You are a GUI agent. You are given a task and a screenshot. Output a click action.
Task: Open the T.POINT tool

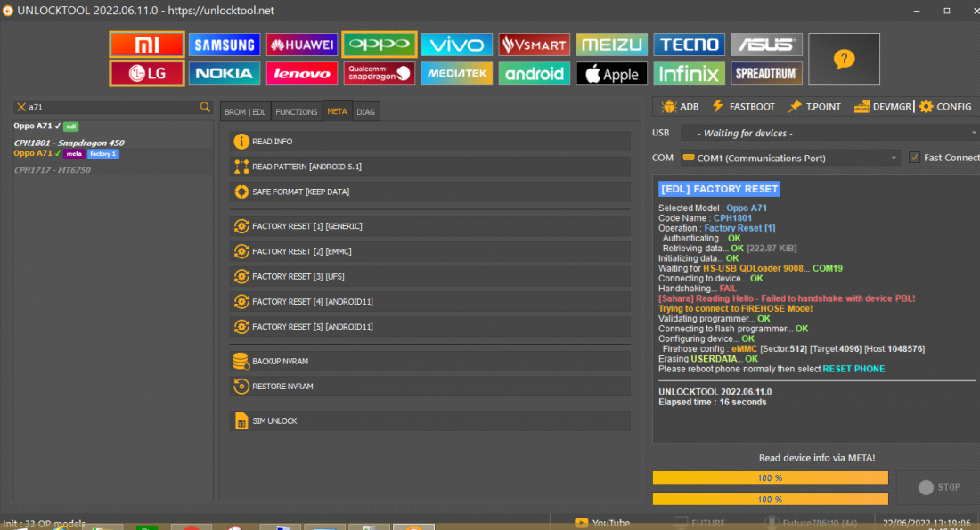pyautogui.click(x=815, y=107)
